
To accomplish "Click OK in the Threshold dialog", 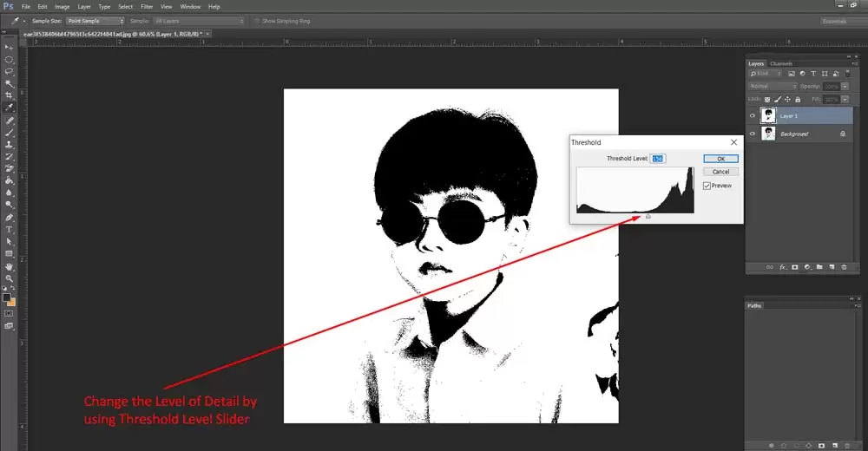I will point(720,159).
